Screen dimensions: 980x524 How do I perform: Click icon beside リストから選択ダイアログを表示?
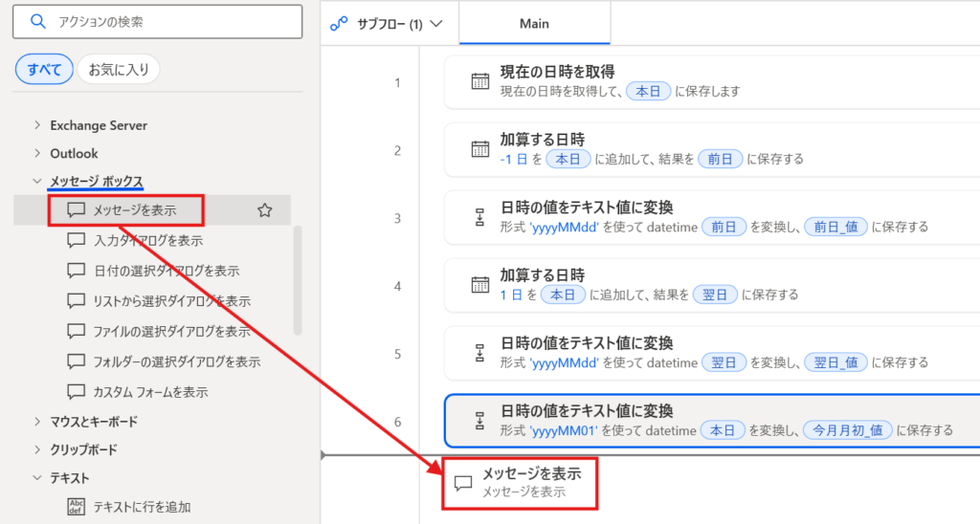click(x=77, y=300)
